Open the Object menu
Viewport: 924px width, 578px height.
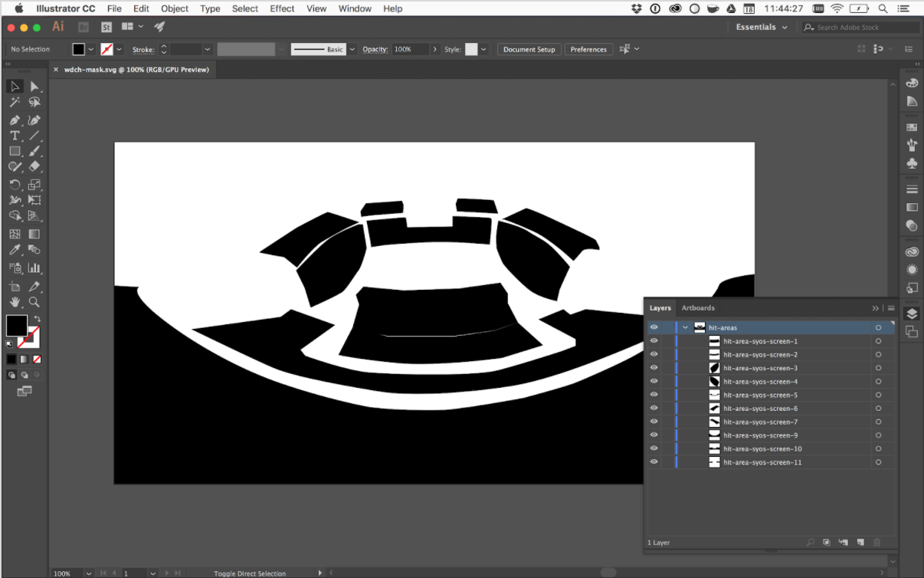[x=175, y=8]
